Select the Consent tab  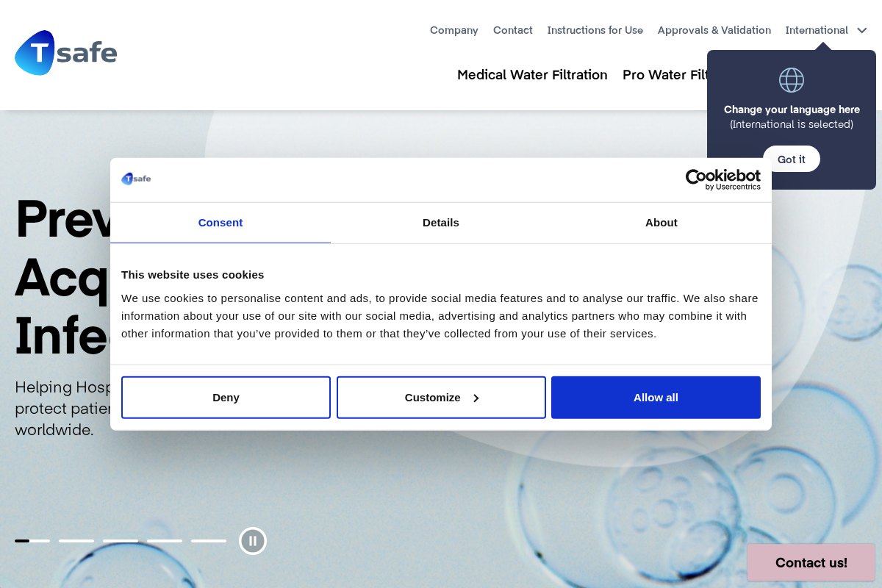click(x=220, y=223)
